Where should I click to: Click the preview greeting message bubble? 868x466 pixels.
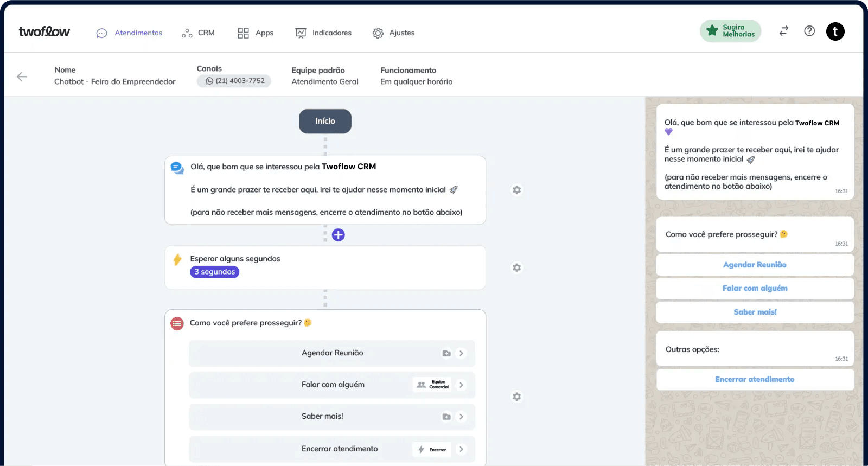755,152
